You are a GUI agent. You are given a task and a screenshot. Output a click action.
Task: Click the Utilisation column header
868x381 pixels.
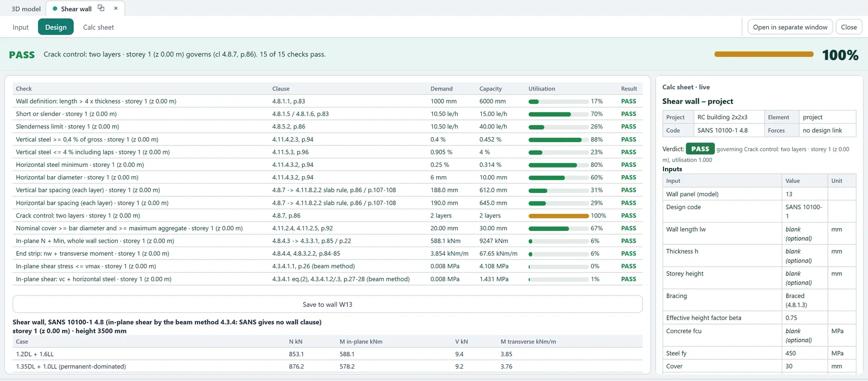pos(541,89)
